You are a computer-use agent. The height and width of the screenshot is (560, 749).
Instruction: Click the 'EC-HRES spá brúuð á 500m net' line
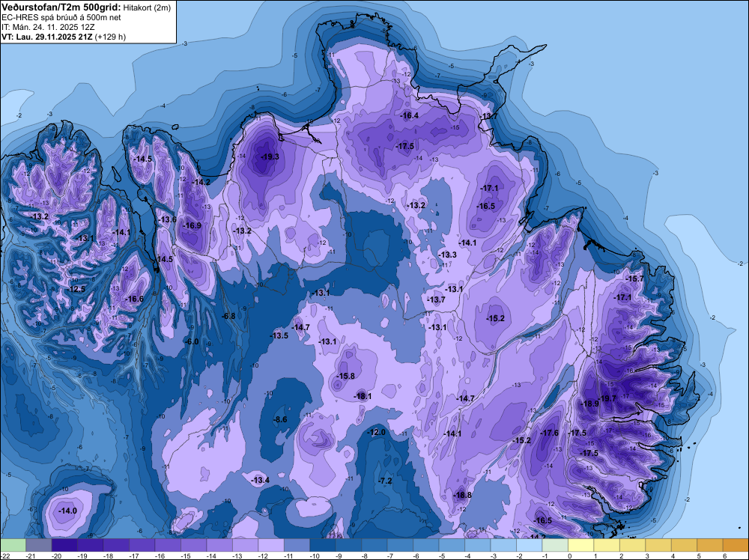[x=61, y=17]
